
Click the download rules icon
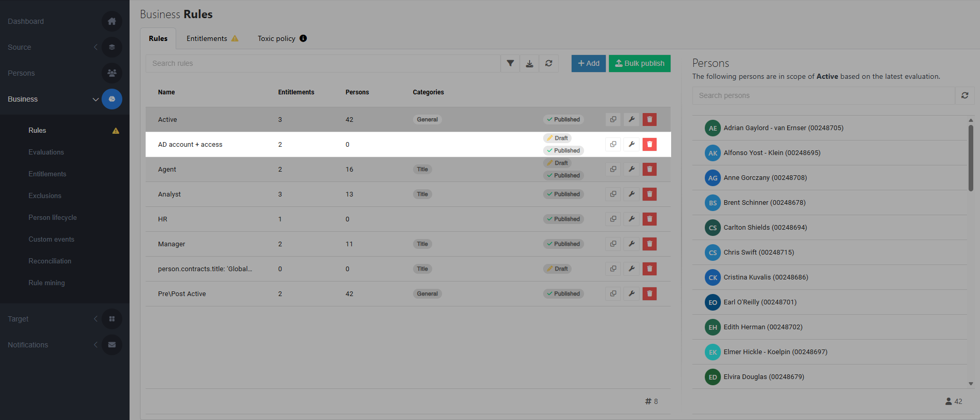530,63
